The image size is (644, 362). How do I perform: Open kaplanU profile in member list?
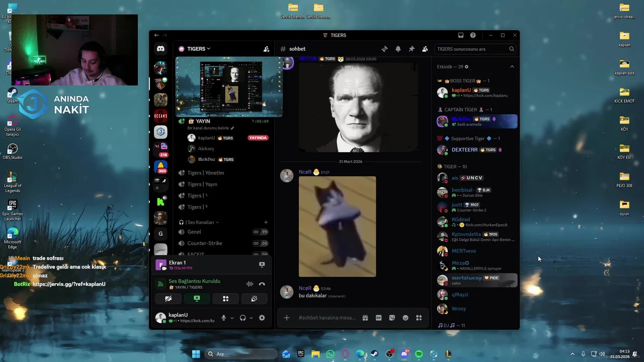point(476,93)
